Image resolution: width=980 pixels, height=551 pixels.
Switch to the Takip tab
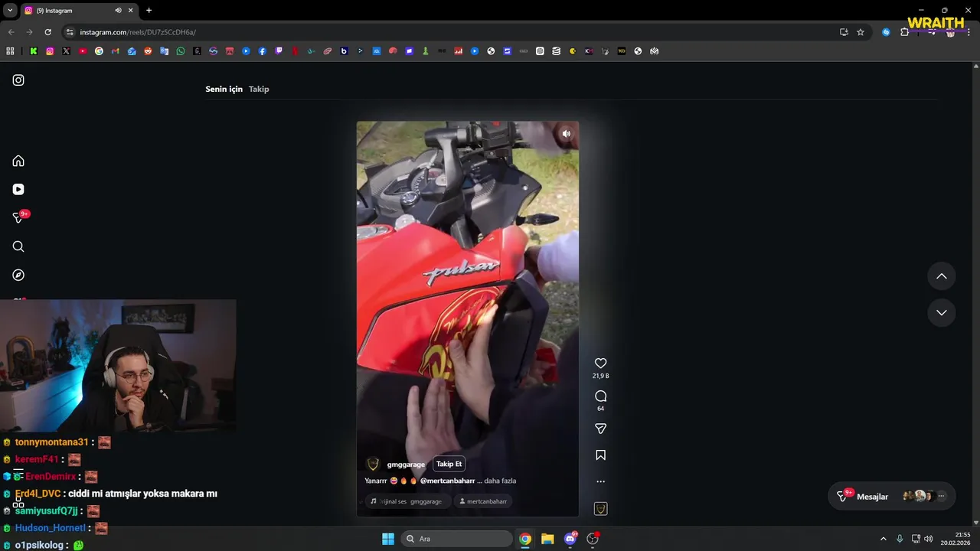pos(259,89)
